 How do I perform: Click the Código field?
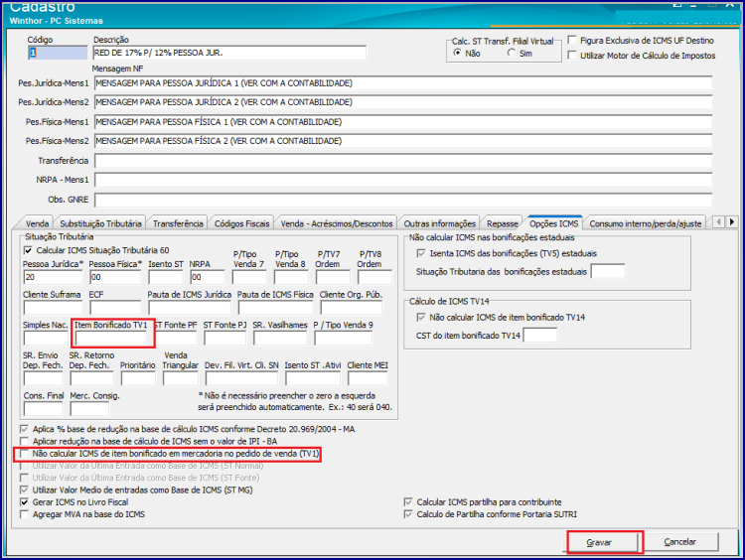tap(58, 53)
